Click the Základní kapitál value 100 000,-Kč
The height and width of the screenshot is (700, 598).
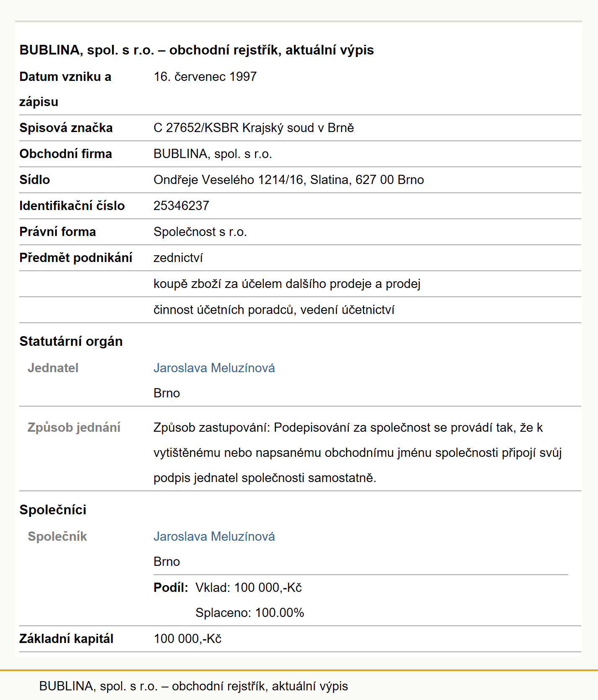pos(187,639)
